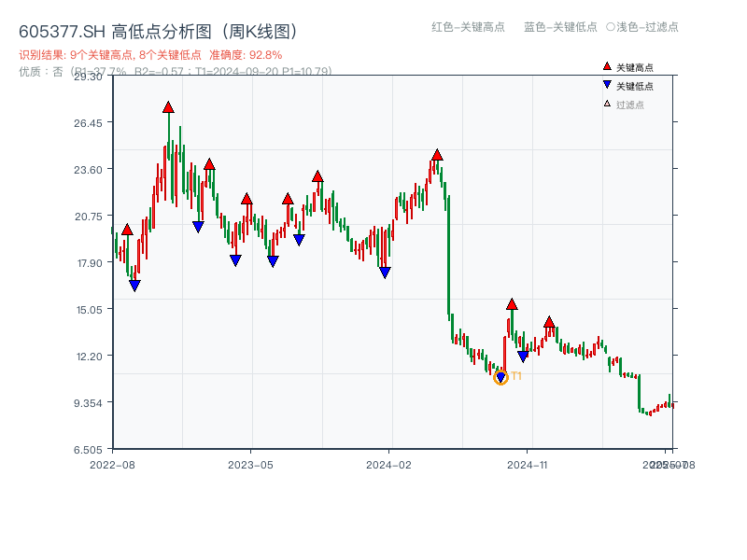Select the blue low-point triangle near 2024-02
Image resolution: width=747 pixels, height=560 pixels.
tap(385, 271)
